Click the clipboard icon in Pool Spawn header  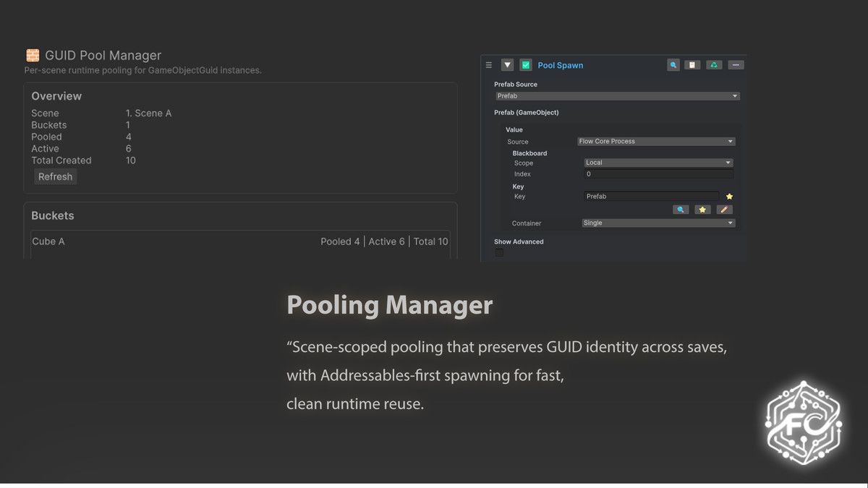692,65
